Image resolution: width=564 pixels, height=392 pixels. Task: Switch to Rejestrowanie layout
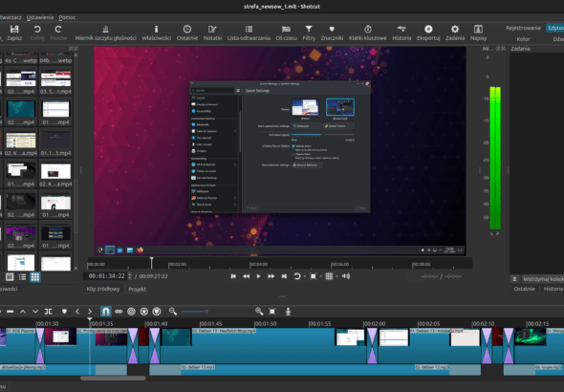(523, 28)
